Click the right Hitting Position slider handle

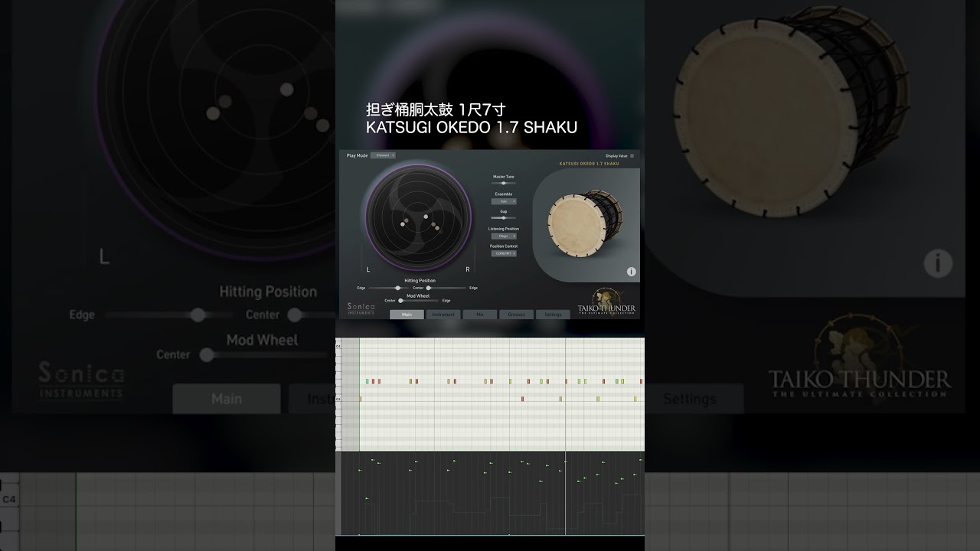point(429,288)
